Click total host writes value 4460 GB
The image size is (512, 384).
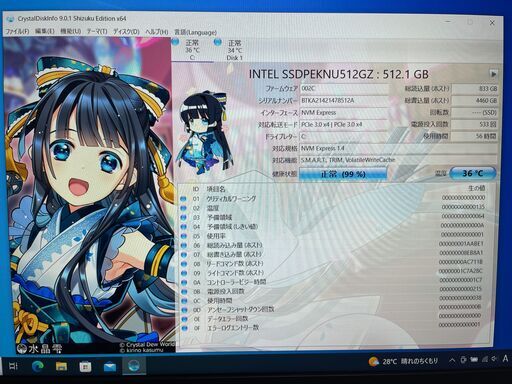coord(475,100)
